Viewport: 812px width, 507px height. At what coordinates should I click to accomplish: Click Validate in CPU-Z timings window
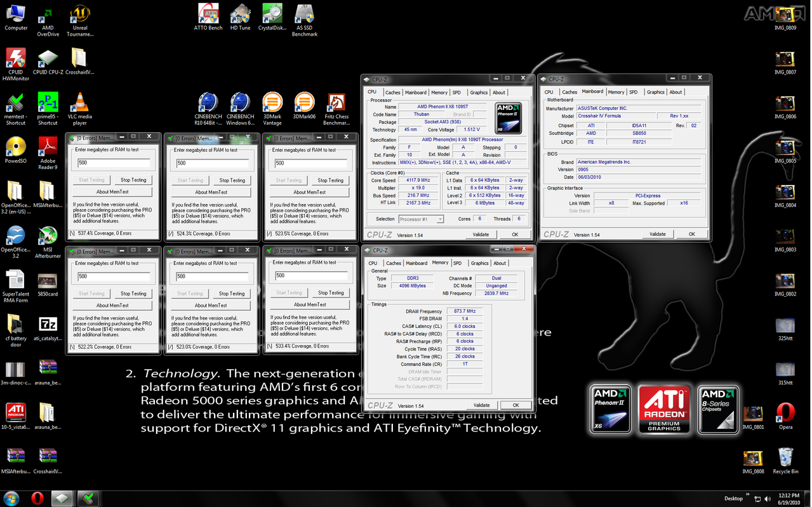(x=482, y=405)
